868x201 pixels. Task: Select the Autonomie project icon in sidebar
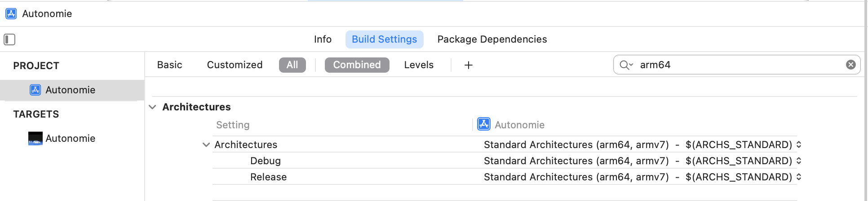pyautogui.click(x=35, y=90)
